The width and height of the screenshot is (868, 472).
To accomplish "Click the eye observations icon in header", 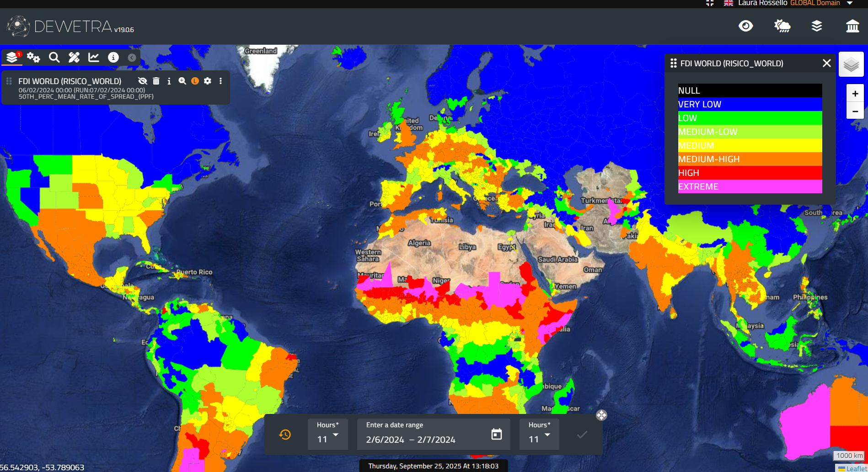I will click(745, 26).
